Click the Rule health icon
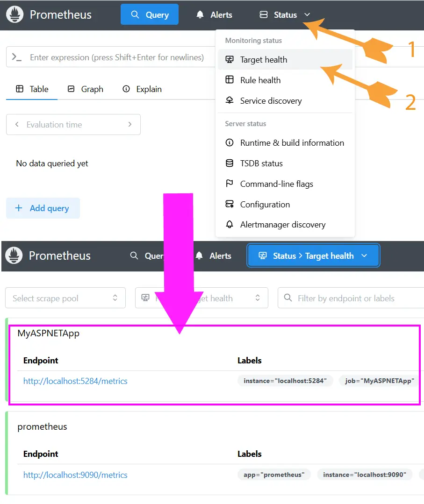Image resolution: width=424 pixels, height=504 pixels. [x=230, y=80]
